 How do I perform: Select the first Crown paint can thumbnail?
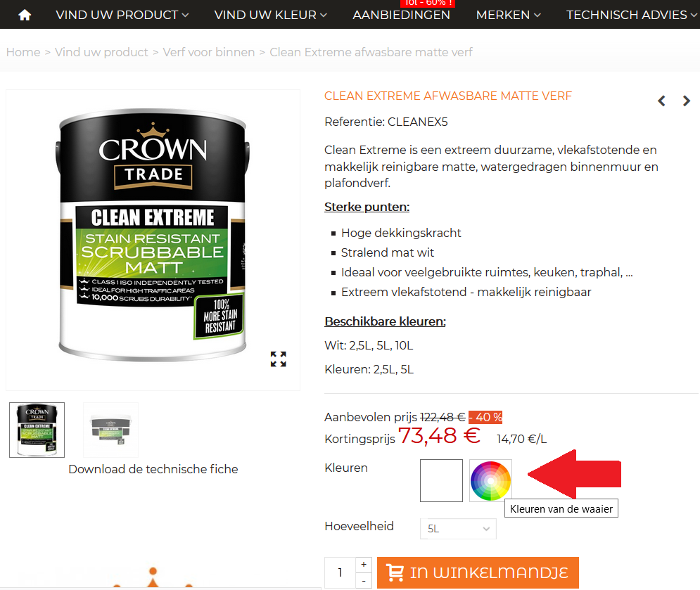tap(37, 430)
